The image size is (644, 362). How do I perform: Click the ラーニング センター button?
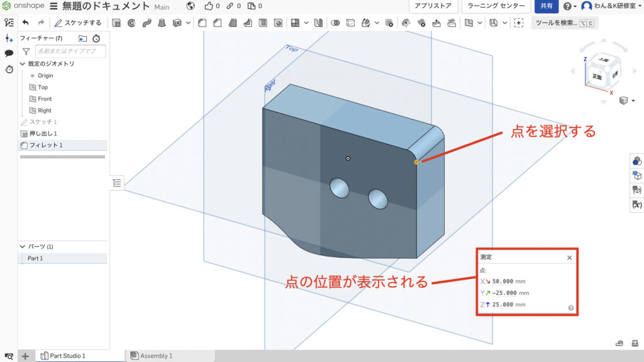(x=496, y=6)
